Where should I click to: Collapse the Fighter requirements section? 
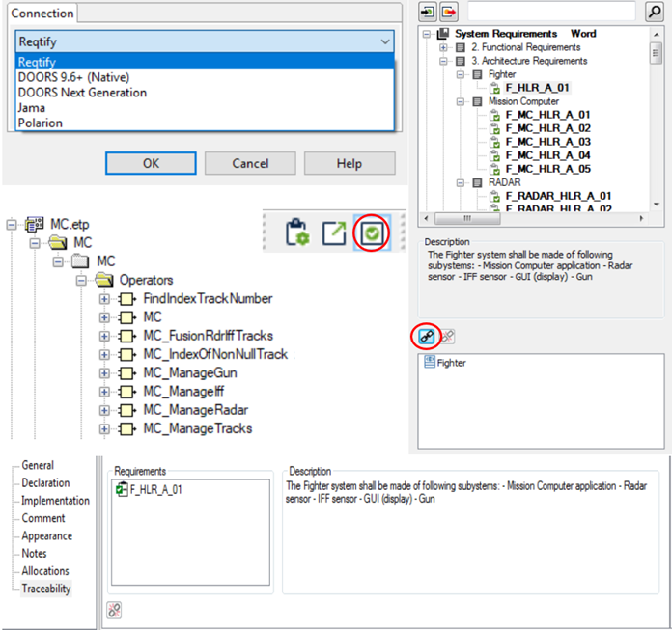[461, 74]
